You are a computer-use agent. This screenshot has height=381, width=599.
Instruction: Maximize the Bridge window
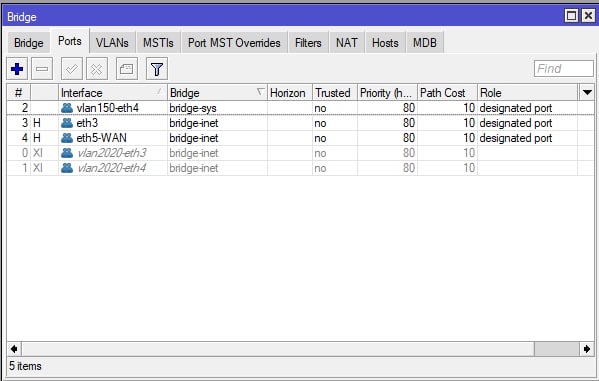[x=571, y=16]
